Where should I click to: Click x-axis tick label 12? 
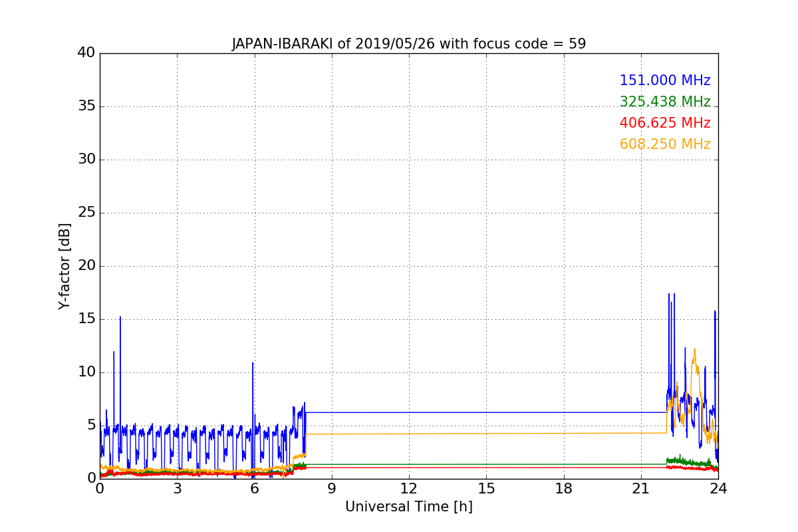click(409, 489)
